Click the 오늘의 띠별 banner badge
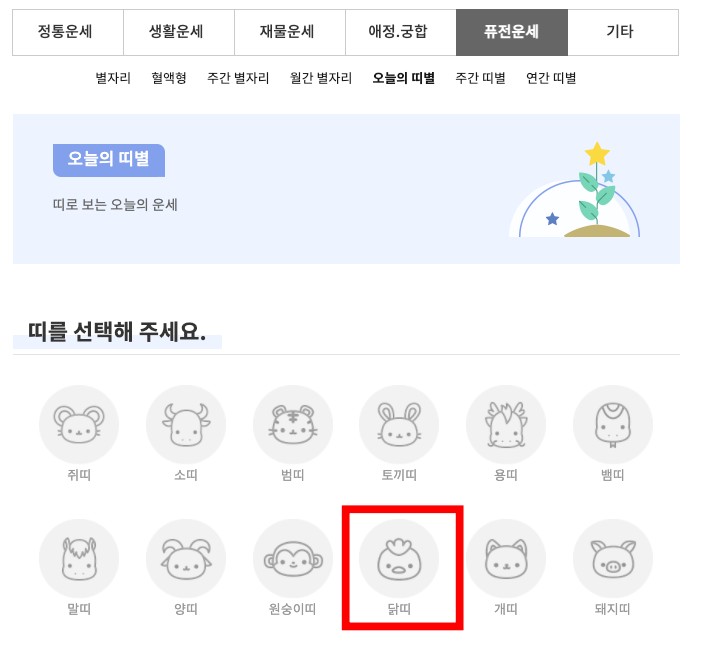The width and height of the screenshot is (703, 664). pos(109,160)
